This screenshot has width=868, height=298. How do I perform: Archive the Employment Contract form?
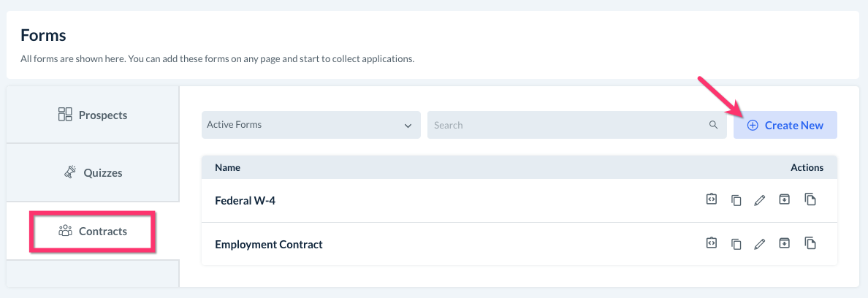[x=784, y=243]
